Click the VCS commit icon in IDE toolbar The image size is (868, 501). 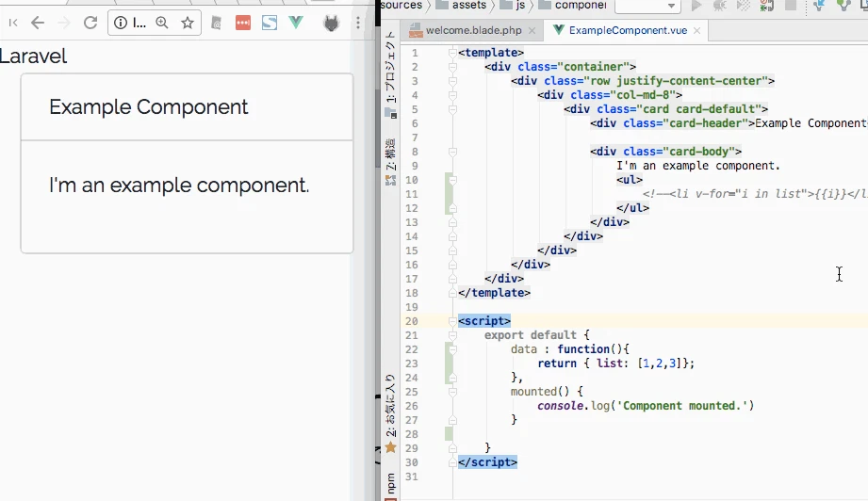coord(843,6)
